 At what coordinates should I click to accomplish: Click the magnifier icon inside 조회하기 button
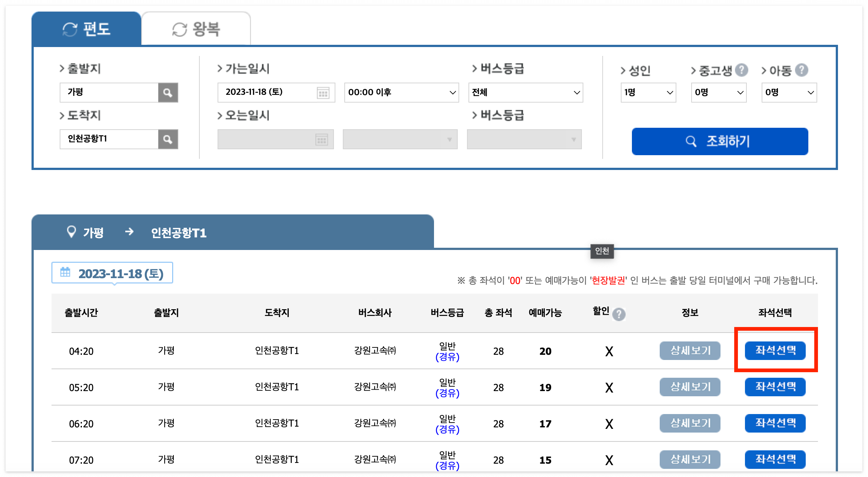tap(692, 141)
